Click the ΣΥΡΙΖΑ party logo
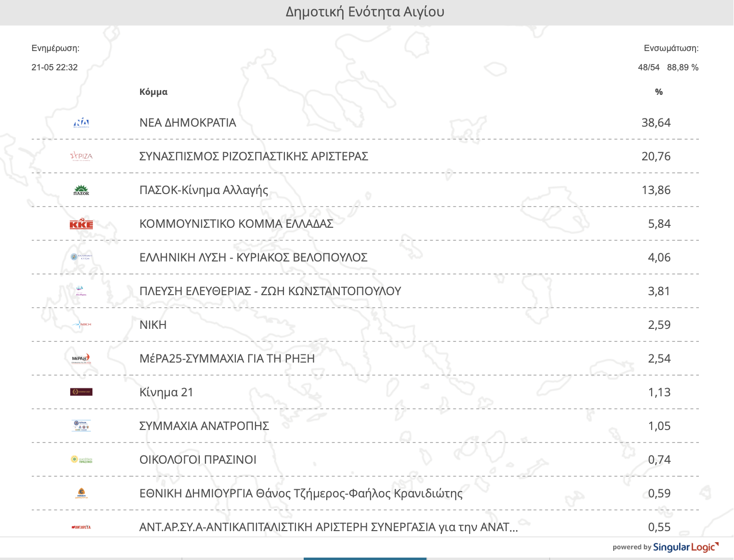The height and width of the screenshot is (560, 734). [x=81, y=156]
